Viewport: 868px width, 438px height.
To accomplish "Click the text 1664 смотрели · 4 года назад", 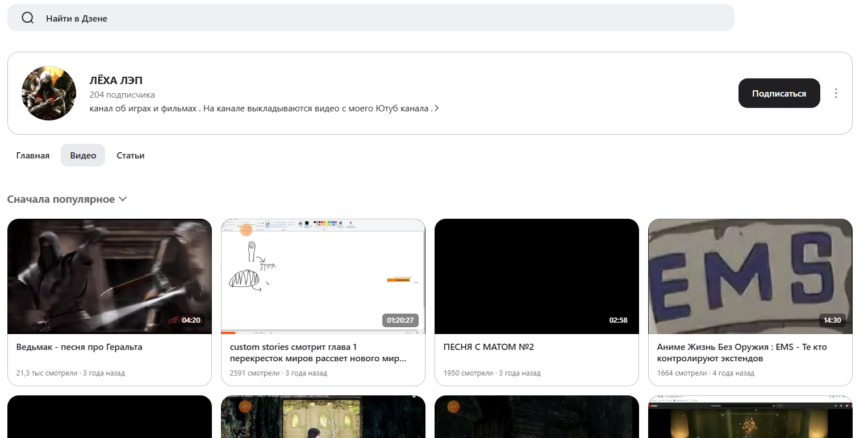I will click(x=706, y=373).
